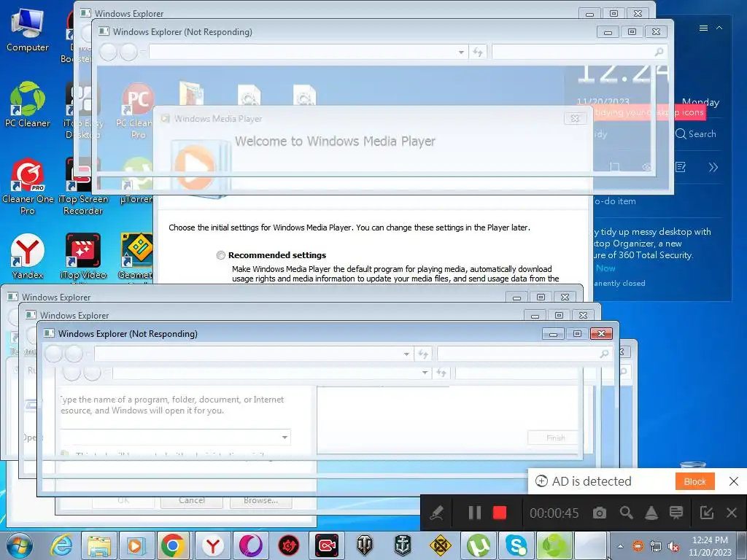The width and height of the screenshot is (747, 560).
Task: Open Windows Media Player taskbar button
Action: point(136,545)
